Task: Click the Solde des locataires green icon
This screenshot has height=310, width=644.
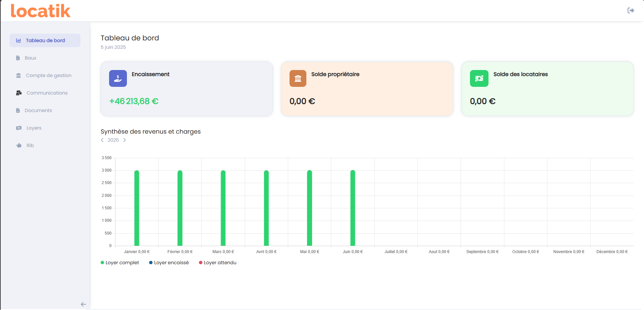Action: click(479, 78)
